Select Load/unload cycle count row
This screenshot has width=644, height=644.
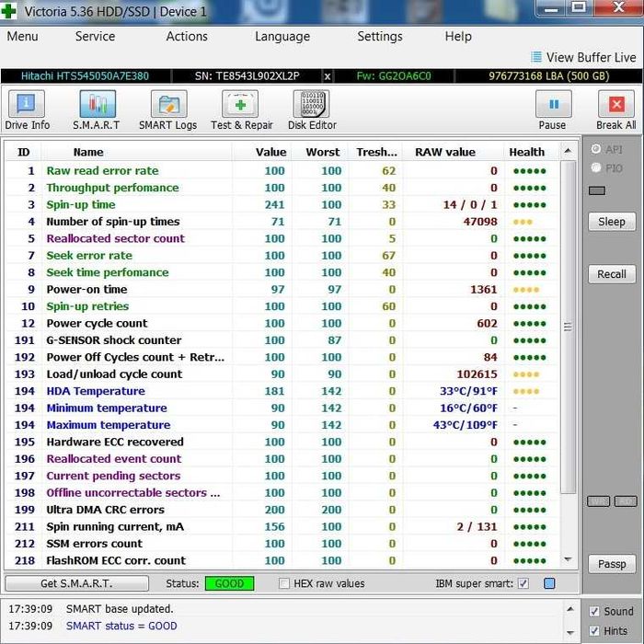[282, 374]
